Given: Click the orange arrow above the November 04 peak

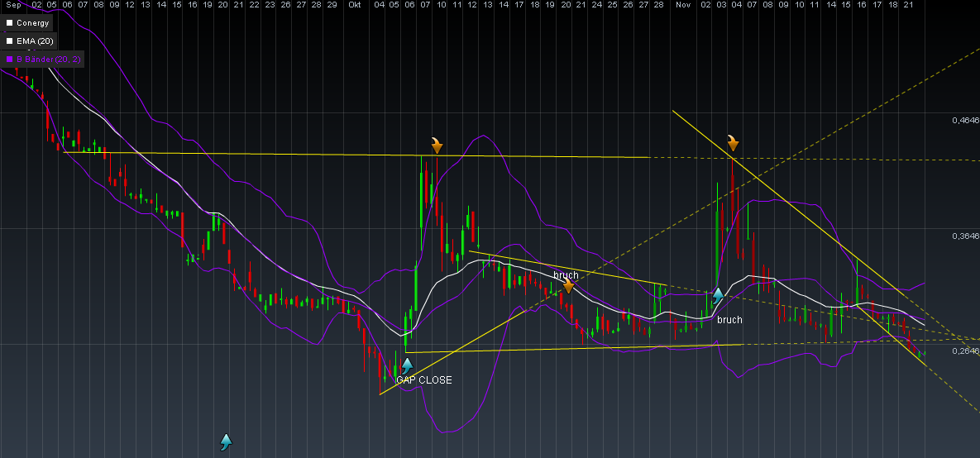Looking at the screenshot, I should (733, 142).
